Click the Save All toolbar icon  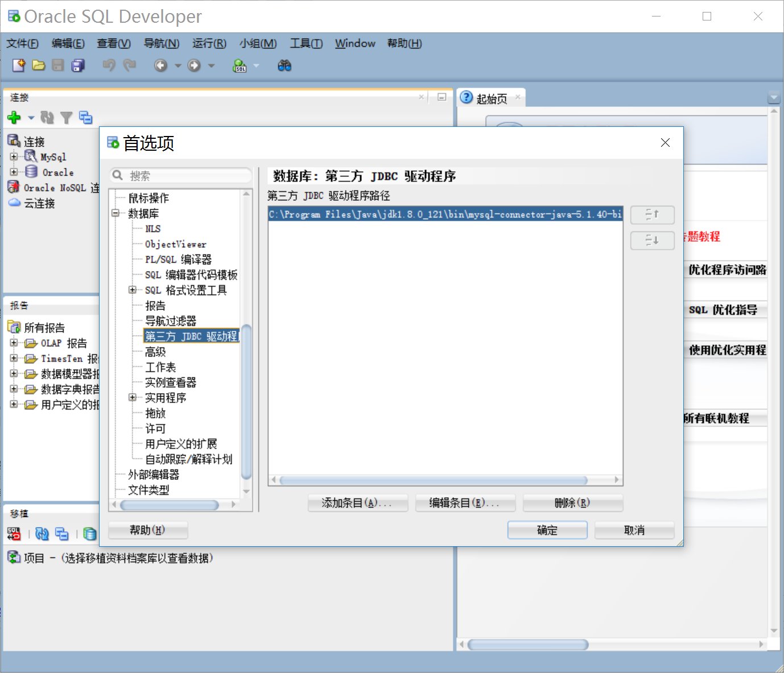[78, 65]
